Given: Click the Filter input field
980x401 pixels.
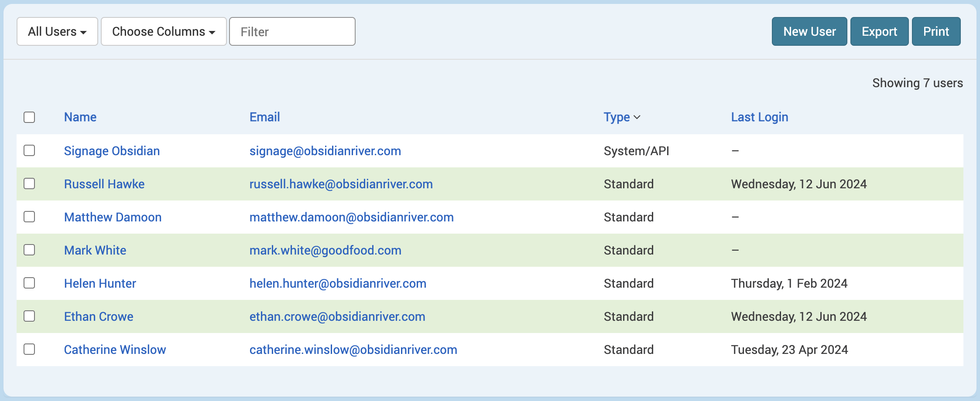Looking at the screenshot, I should tap(292, 31).
